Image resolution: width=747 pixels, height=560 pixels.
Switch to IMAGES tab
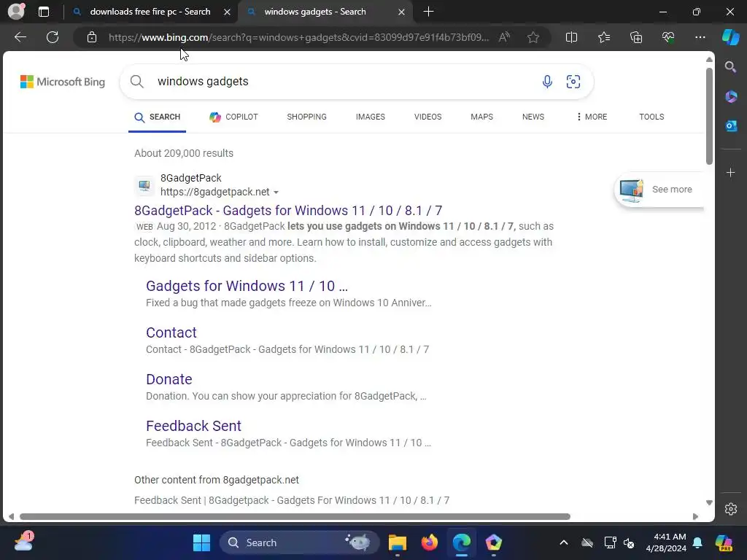370,117
